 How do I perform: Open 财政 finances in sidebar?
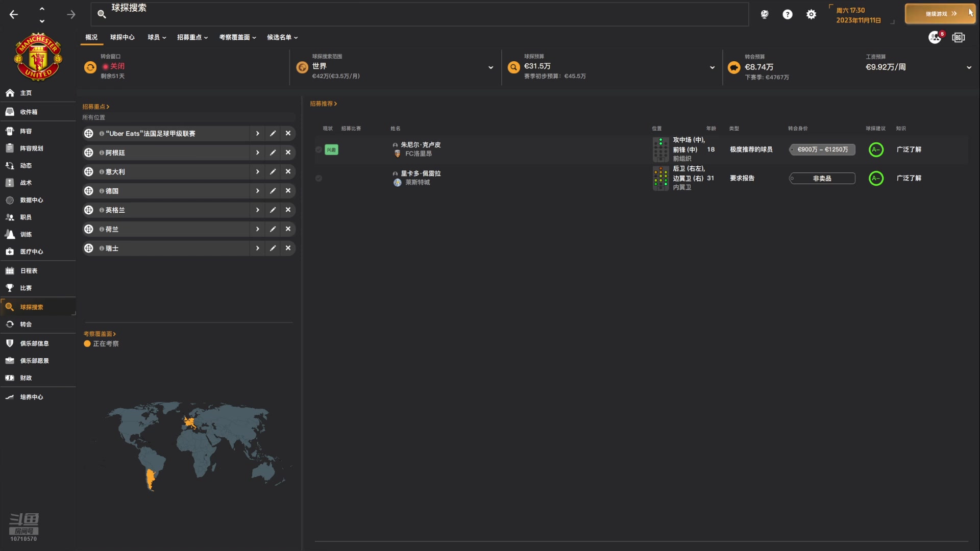coord(38,378)
